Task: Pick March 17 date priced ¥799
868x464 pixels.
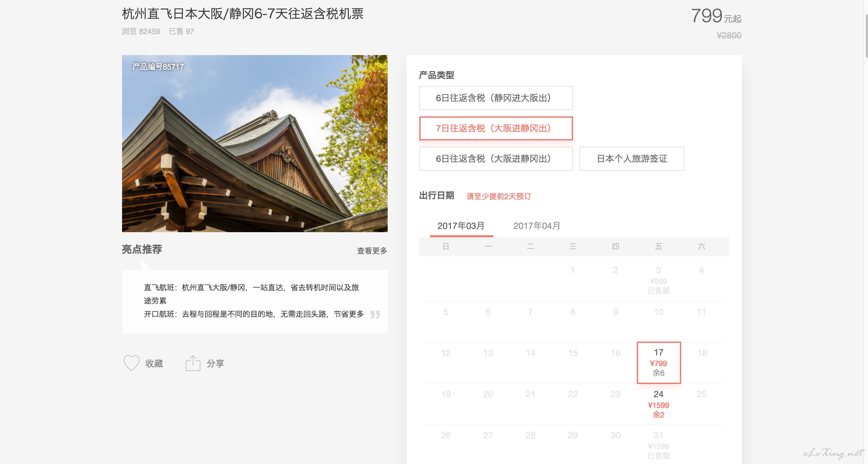Action: 658,362
